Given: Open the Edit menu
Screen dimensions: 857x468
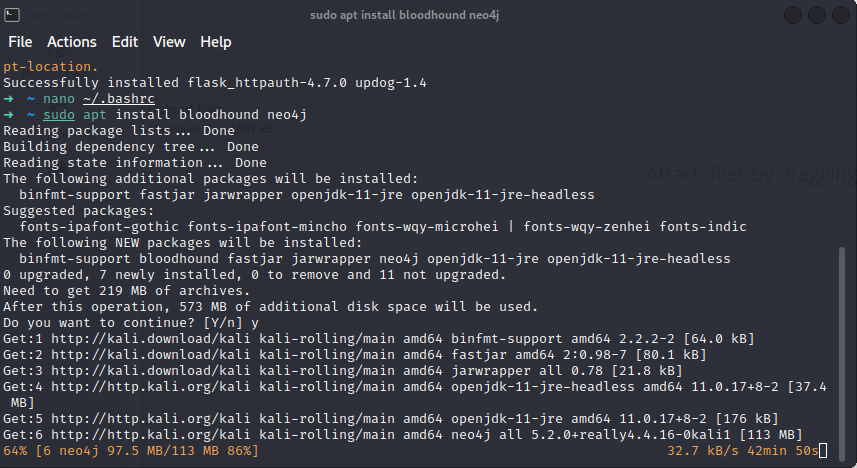Looking at the screenshot, I should tap(125, 42).
